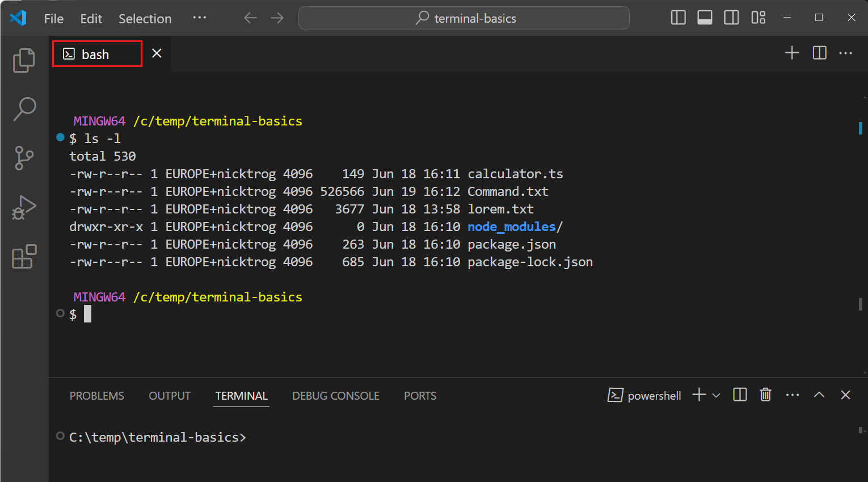Toggle the Secondary Side Bar
The image size is (868, 482).
tap(731, 18)
